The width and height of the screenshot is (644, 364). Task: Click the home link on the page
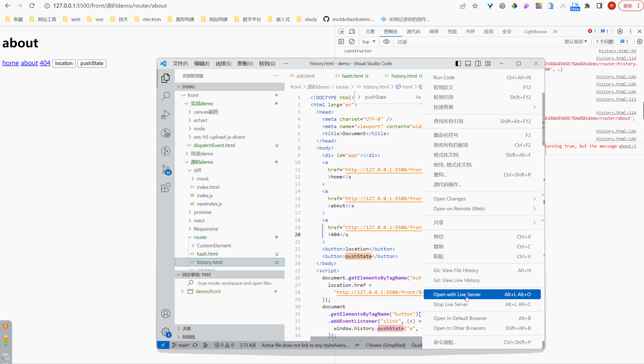pyautogui.click(x=11, y=63)
